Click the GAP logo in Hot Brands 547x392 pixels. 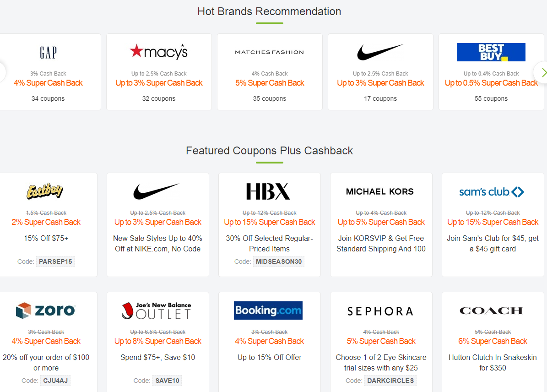pos(48,53)
